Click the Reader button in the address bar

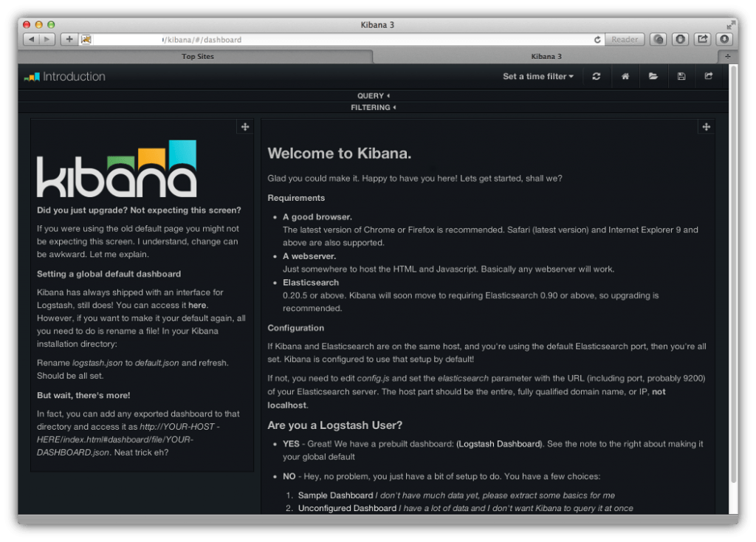click(x=625, y=39)
